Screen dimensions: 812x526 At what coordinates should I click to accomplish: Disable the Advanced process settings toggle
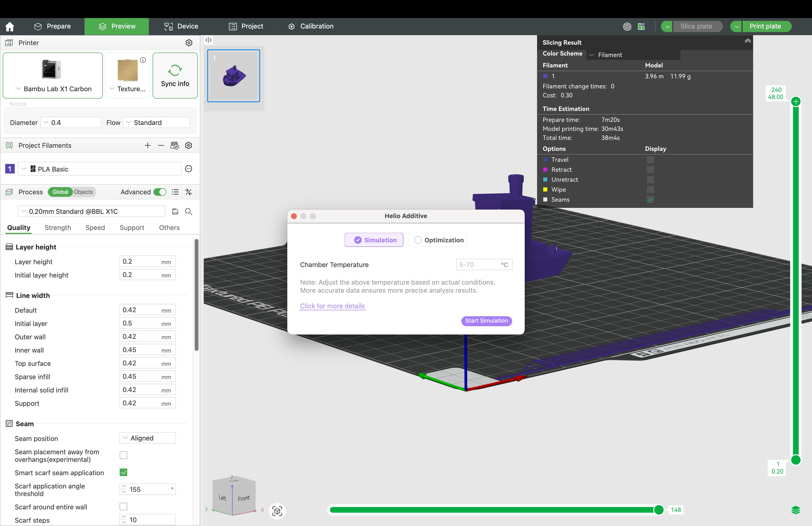pos(160,192)
